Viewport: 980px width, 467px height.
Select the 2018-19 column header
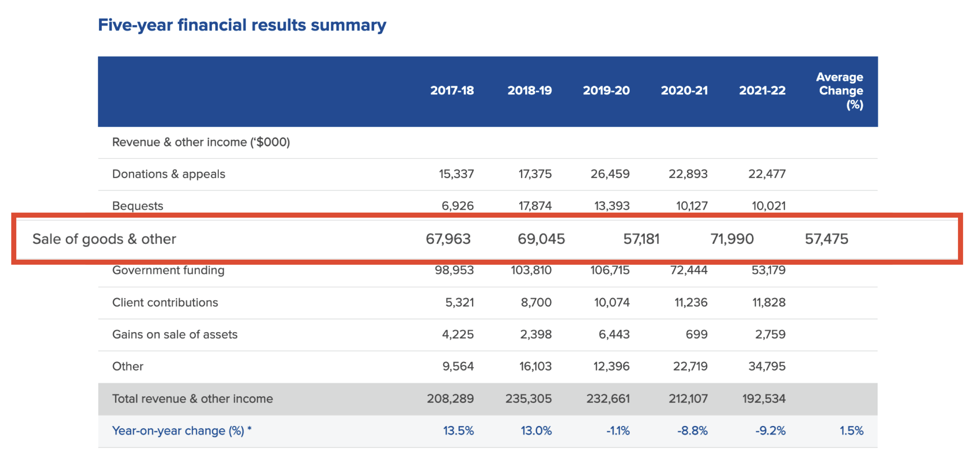pyautogui.click(x=530, y=91)
